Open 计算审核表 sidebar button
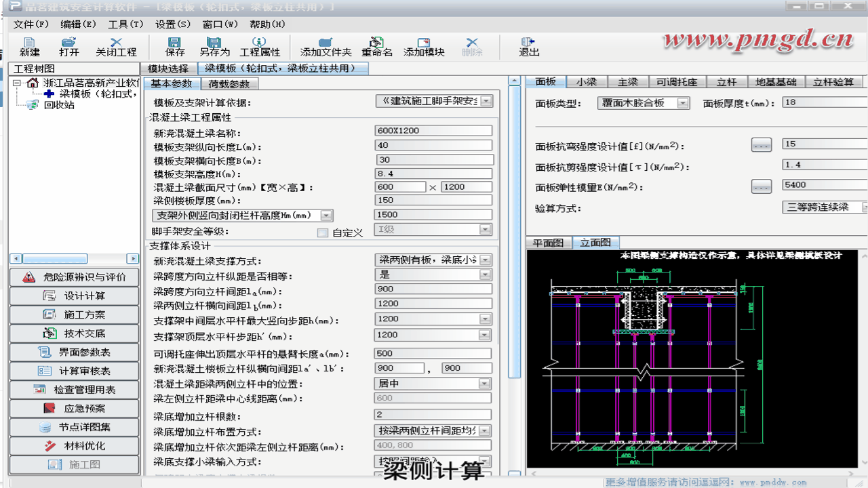This screenshot has width=868, height=488. click(75, 371)
